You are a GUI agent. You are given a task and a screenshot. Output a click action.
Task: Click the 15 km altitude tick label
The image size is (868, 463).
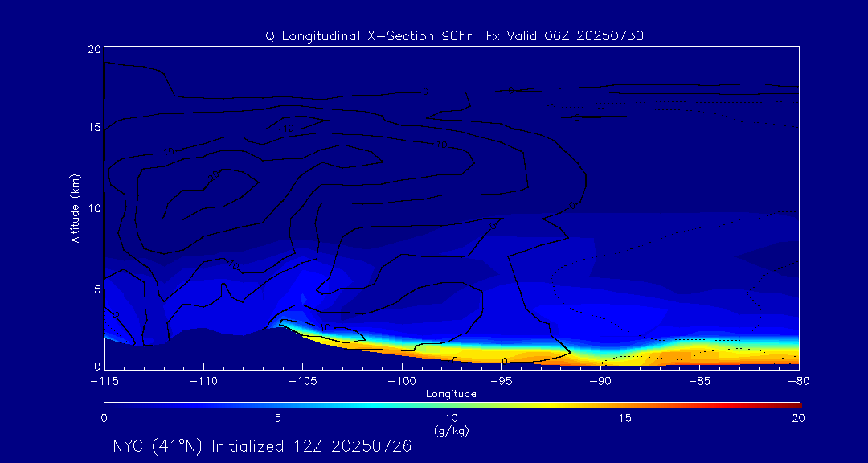92,128
